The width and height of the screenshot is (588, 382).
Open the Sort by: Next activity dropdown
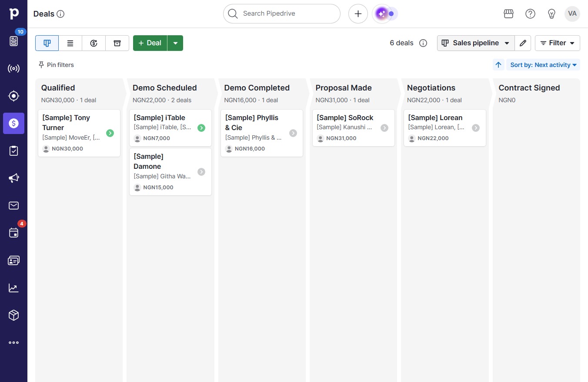tap(543, 65)
